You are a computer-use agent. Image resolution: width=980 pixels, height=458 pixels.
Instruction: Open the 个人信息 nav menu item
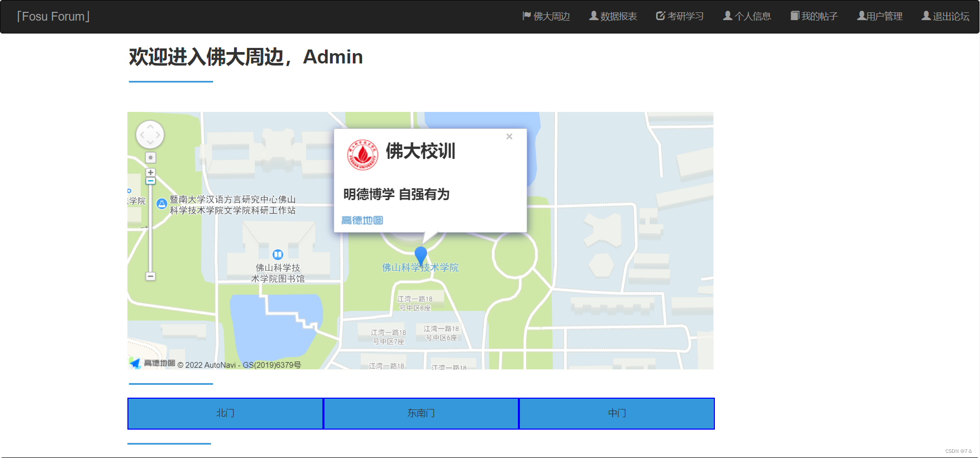746,17
